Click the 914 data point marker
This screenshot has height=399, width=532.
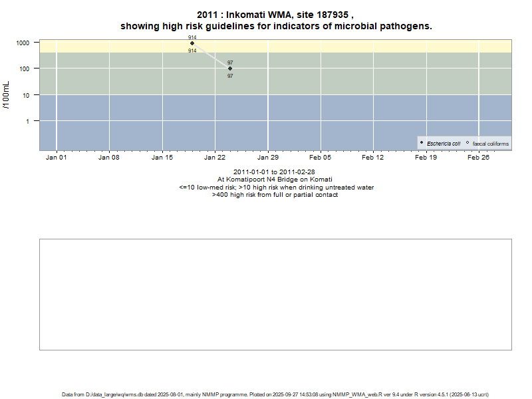[x=192, y=43]
